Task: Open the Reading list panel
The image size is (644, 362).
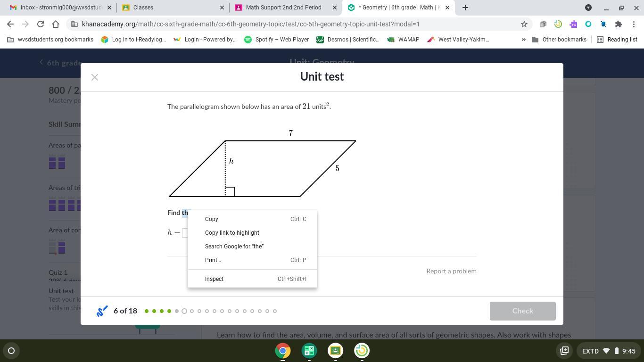Action: [x=617, y=40]
